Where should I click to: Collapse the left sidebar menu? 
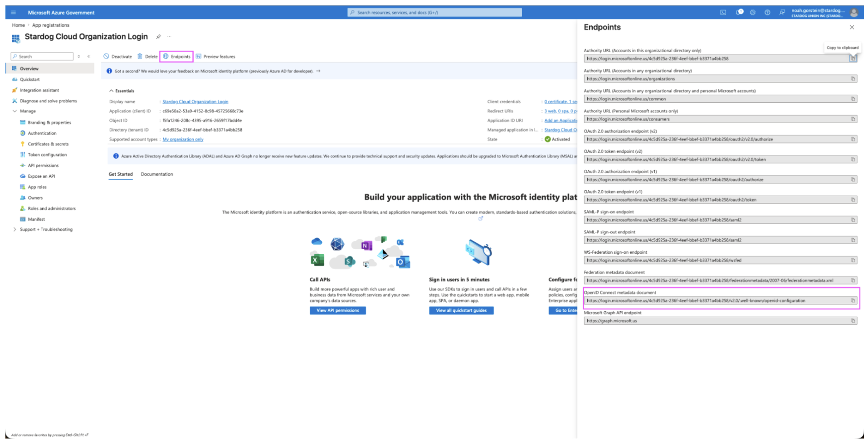88,56
